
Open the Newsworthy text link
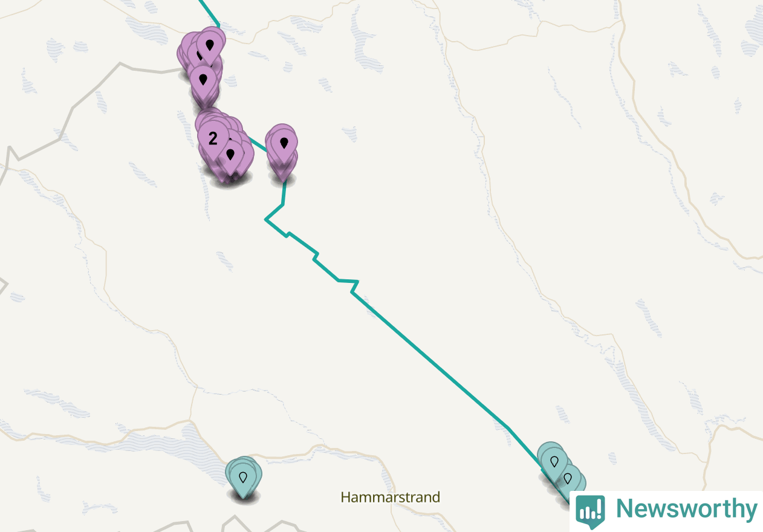tap(686, 509)
